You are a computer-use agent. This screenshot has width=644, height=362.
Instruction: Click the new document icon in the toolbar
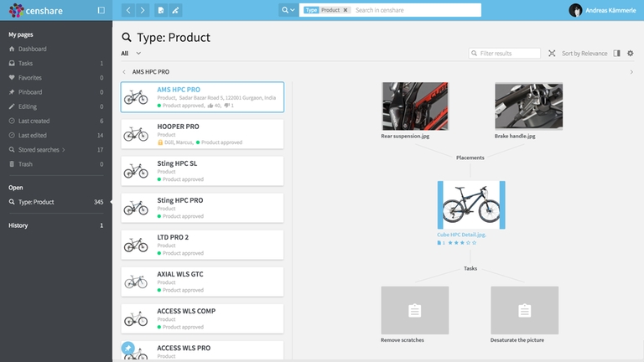(161, 10)
